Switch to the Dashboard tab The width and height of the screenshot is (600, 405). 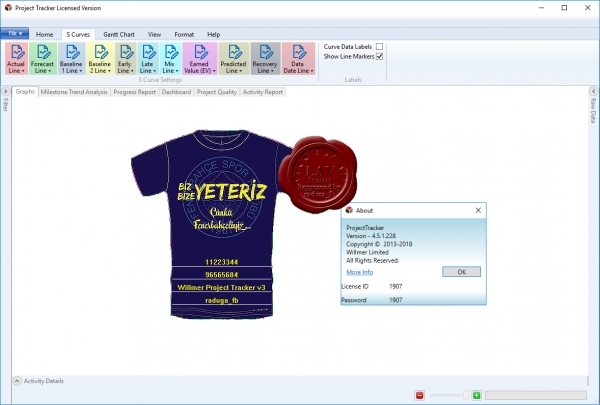click(x=176, y=92)
